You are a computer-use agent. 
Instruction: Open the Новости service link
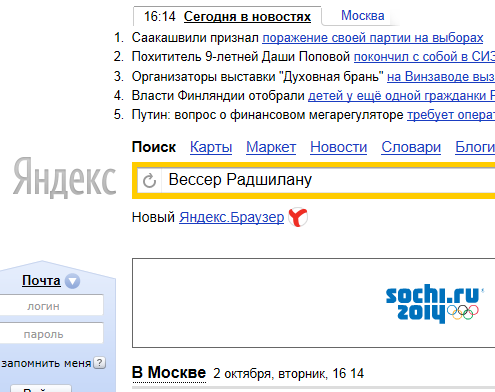(x=338, y=147)
